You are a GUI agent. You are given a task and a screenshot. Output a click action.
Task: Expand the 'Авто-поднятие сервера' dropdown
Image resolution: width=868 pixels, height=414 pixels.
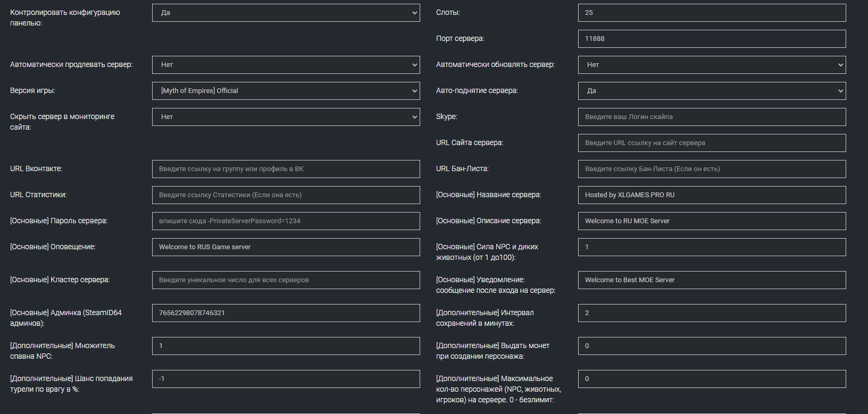coord(712,91)
